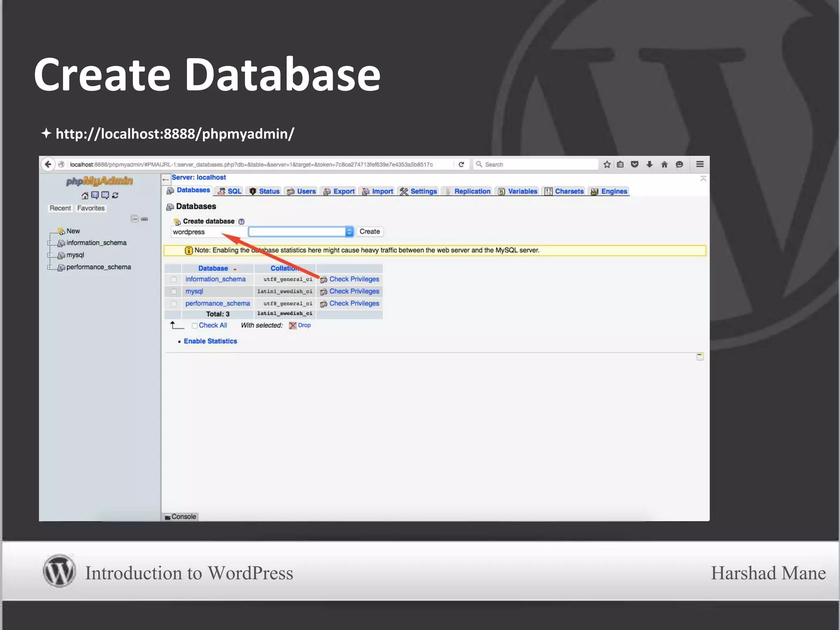Click the browser address bar URL
Screen dimensions: 840x630
pos(251,164)
